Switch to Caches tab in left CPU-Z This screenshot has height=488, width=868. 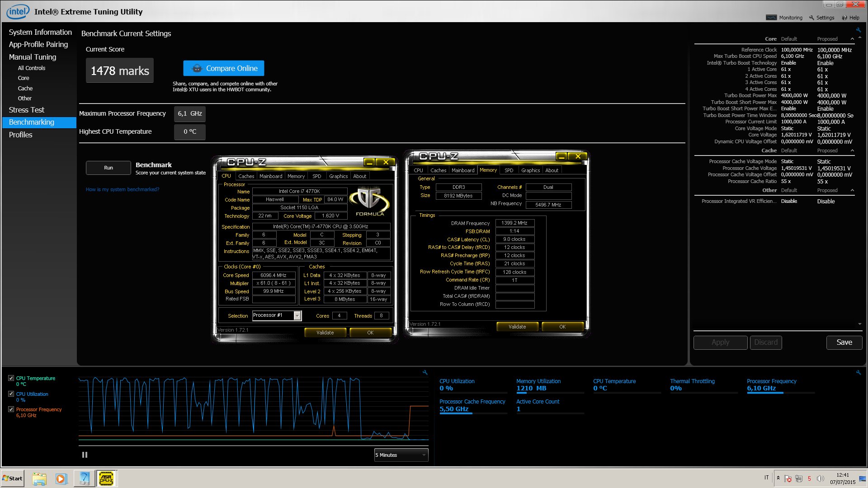246,176
